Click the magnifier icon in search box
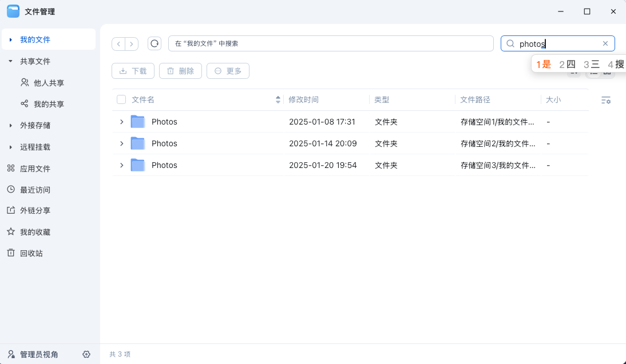This screenshot has height=364, width=626. 510,44
